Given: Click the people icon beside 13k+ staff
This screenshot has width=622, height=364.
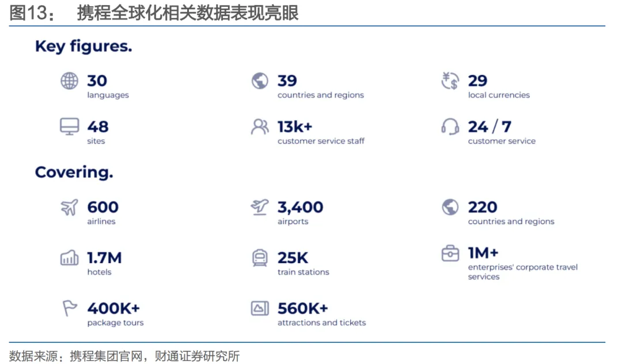Looking at the screenshot, I should click(260, 127).
